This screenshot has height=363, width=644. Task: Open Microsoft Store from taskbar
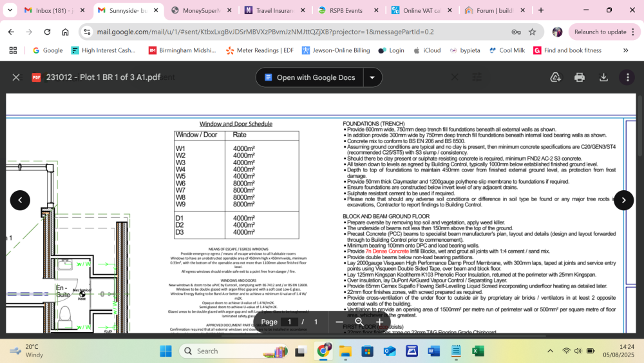point(368,351)
